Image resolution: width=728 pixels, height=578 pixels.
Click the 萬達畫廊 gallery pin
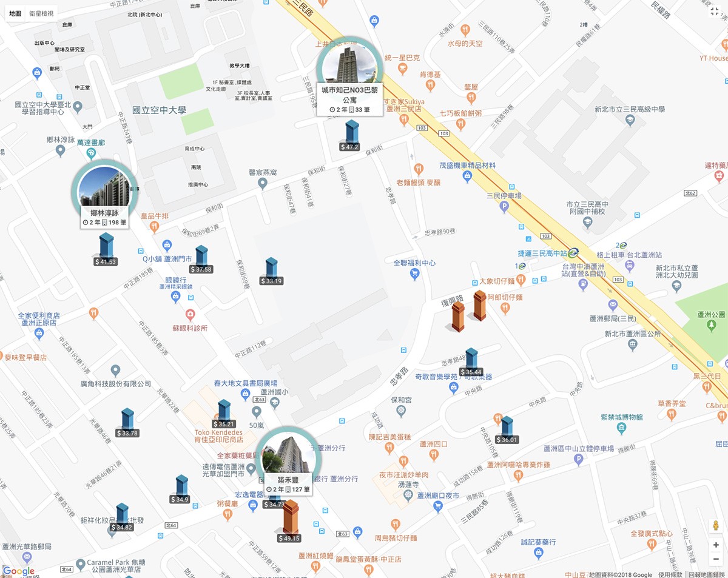(x=91, y=153)
